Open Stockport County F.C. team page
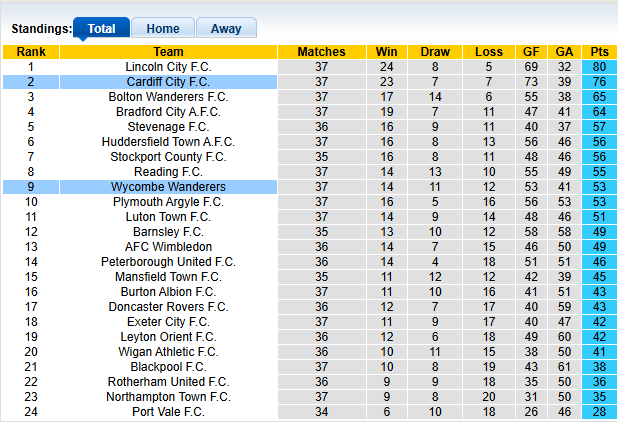The width and height of the screenshot is (618, 422). coord(168,157)
